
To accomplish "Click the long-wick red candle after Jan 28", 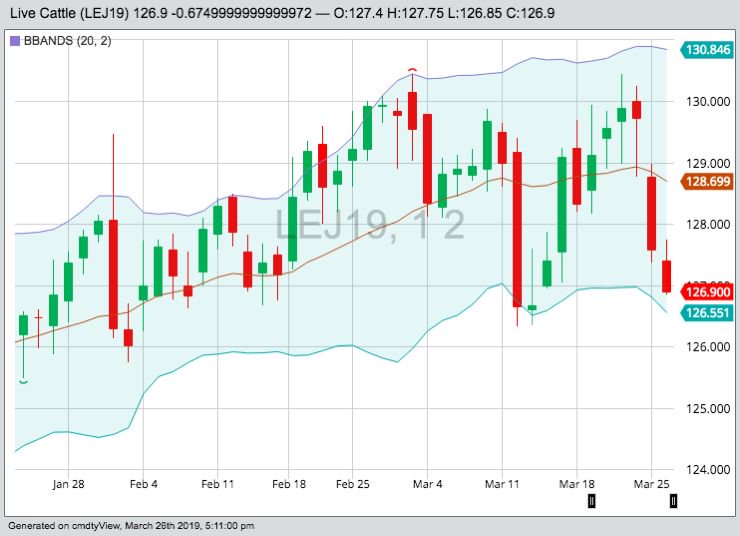I will point(113,274).
